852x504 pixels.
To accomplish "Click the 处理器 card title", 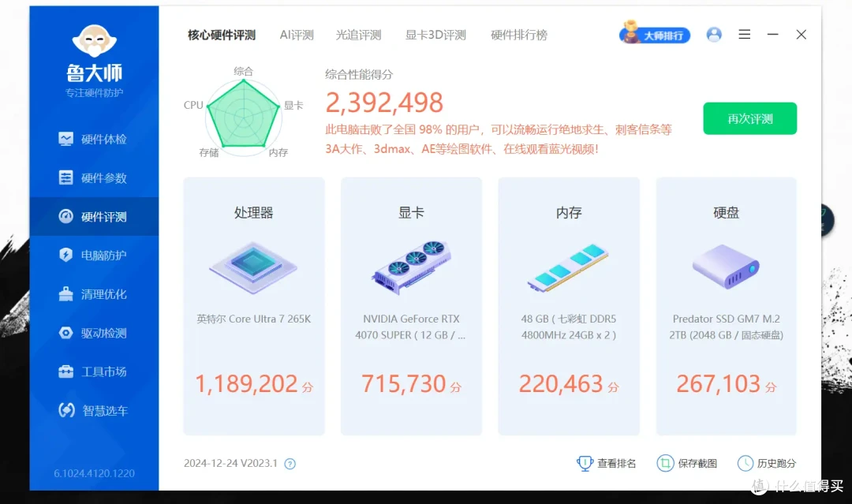I will (254, 212).
